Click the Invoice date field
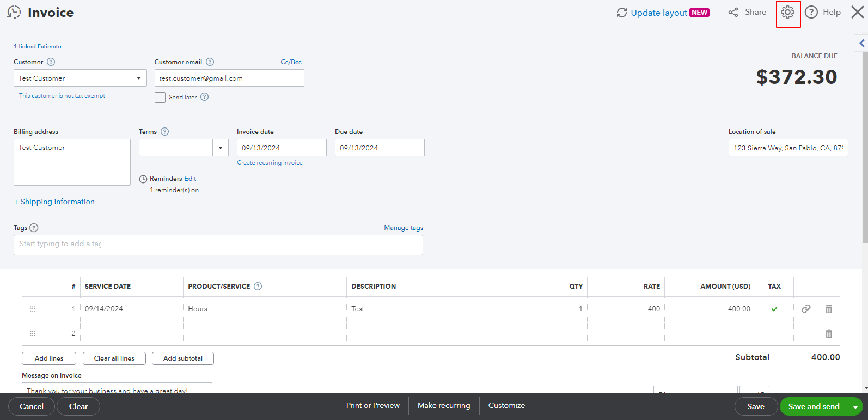The height and width of the screenshot is (420, 868). tap(281, 148)
